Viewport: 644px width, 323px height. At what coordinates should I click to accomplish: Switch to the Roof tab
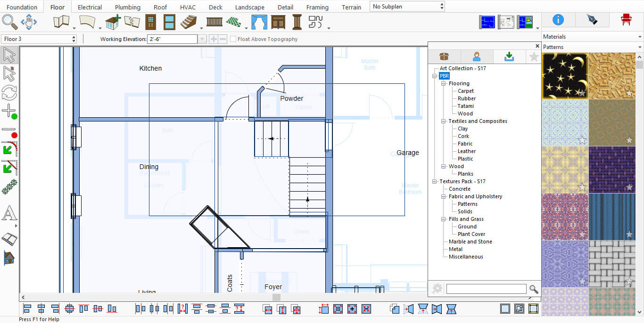pyautogui.click(x=160, y=7)
